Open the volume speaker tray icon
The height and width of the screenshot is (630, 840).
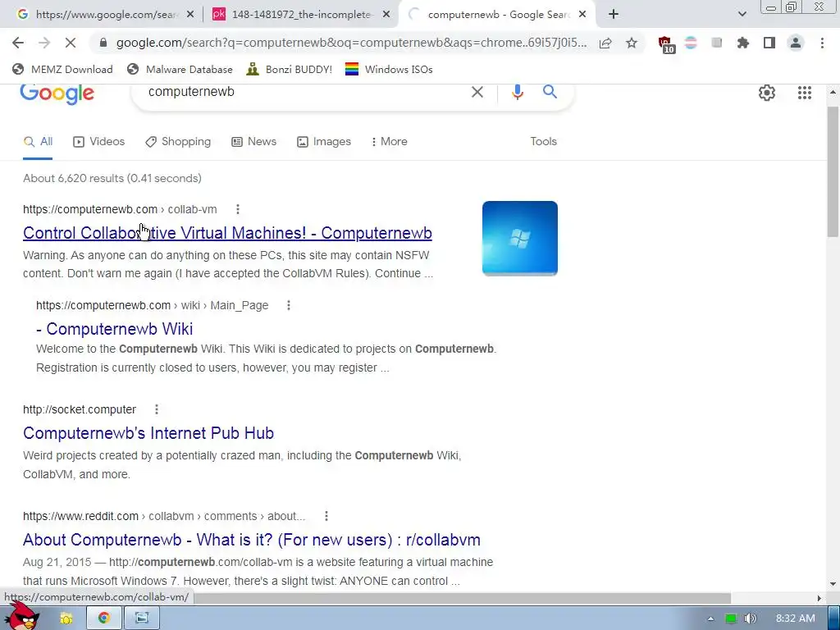tap(750, 619)
